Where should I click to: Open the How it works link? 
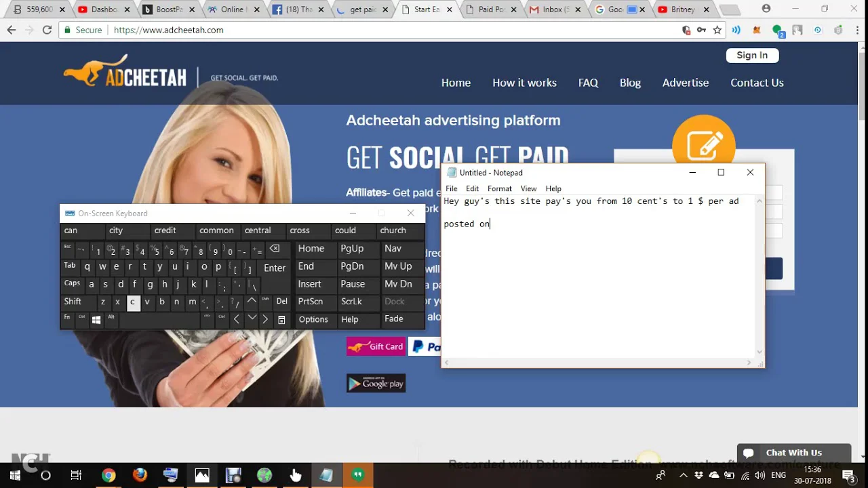(524, 83)
